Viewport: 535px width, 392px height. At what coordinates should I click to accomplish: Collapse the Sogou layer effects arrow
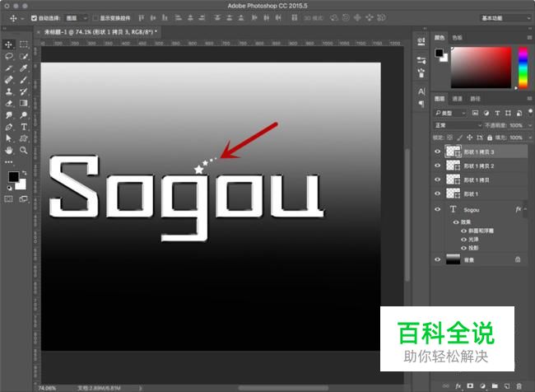(x=525, y=209)
